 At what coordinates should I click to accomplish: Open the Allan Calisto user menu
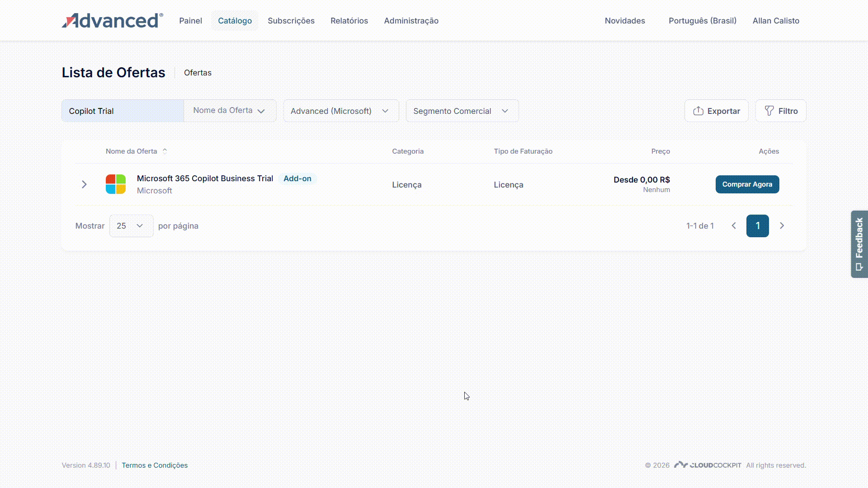[776, 21]
